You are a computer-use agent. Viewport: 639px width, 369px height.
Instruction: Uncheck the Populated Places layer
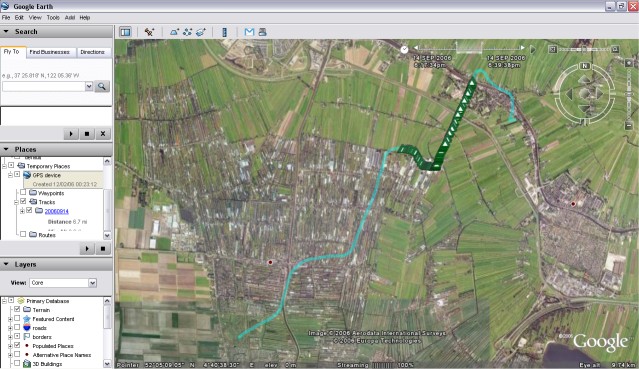[x=17, y=345]
